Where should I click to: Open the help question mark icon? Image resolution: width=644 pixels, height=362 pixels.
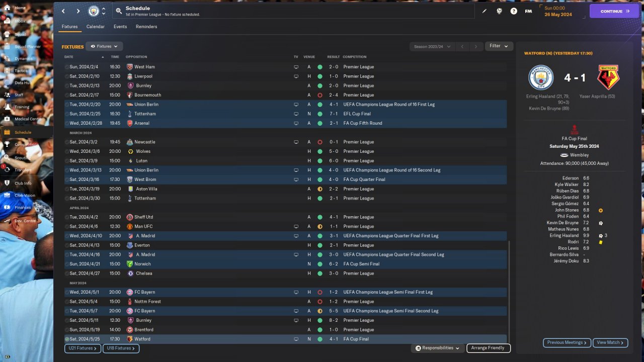[x=514, y=11]
